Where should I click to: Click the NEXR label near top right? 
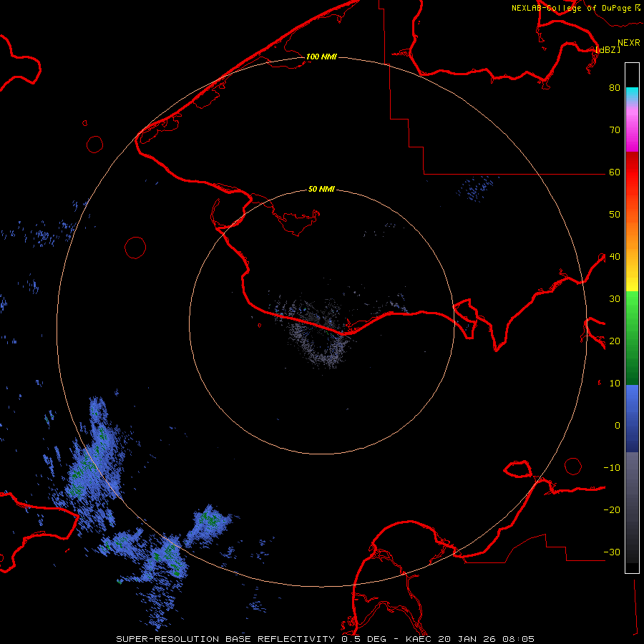pyautogui.click(x=628, y=43)
